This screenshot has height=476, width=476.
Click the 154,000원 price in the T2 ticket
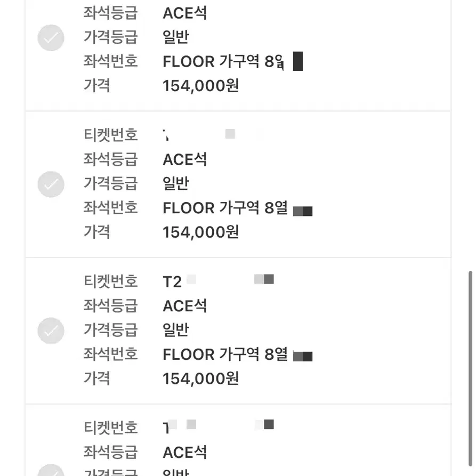[x=200, y=378]
